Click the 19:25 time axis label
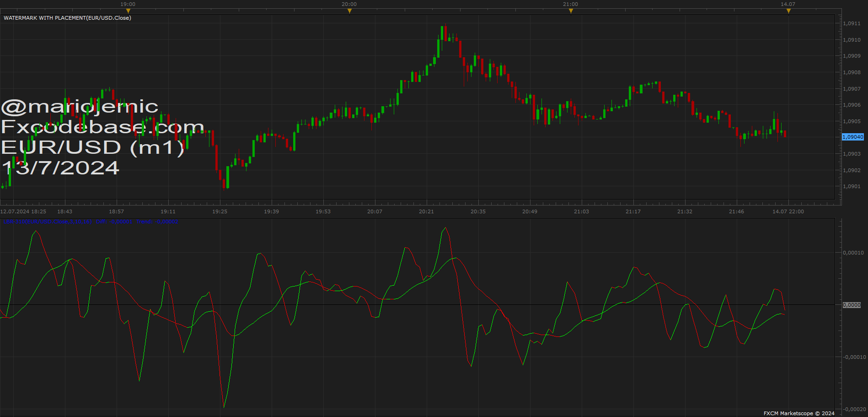868x417 pixels. tap(220, 211)
